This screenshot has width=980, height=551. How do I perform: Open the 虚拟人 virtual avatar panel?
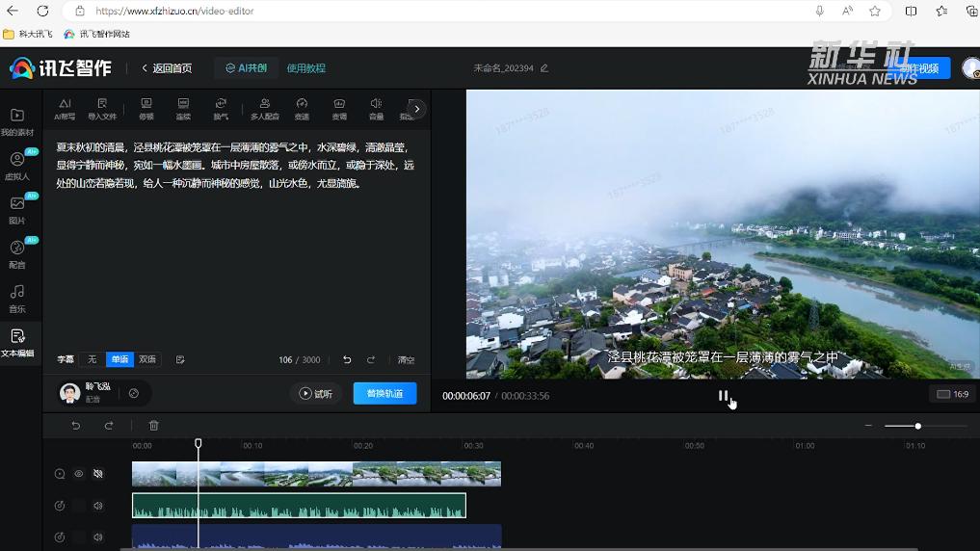[17, 166]
